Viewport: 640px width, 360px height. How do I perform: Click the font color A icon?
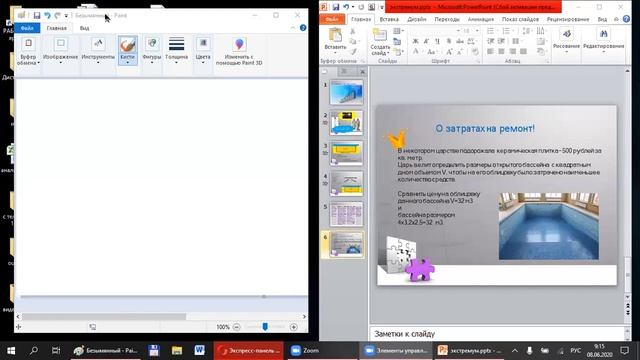416,52
